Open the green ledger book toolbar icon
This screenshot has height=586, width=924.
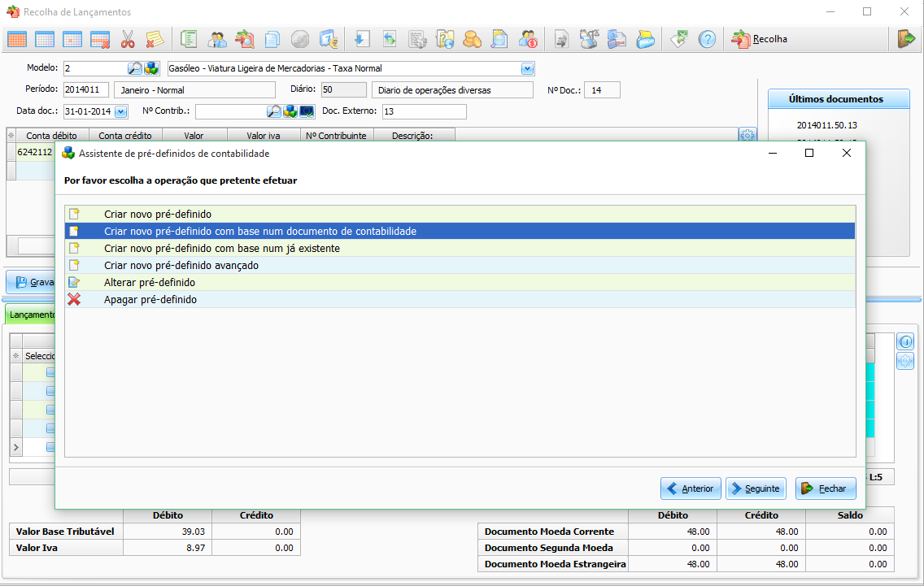[x=189, y=40]
